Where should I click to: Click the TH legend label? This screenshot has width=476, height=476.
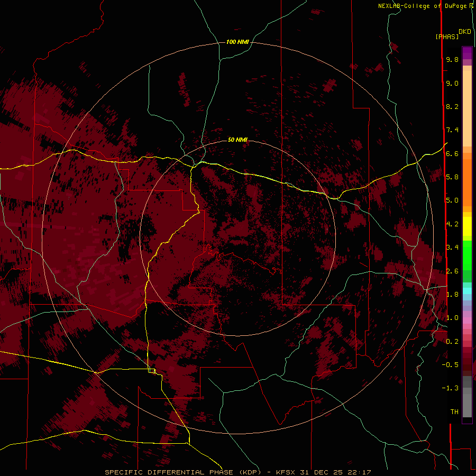[454, 412]
